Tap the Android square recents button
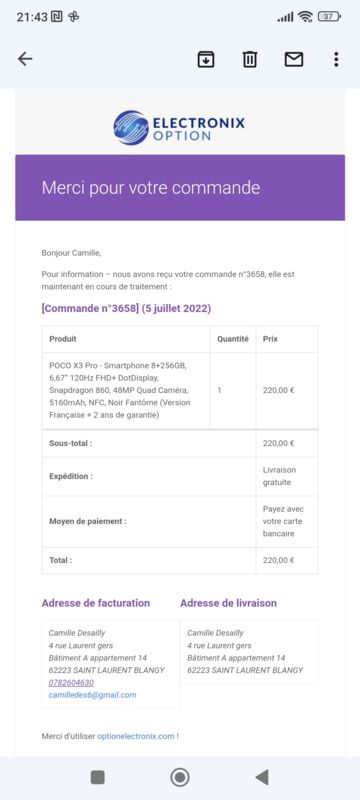Image resolution: width=360 pixels, height=800 pixels. pyautogui.click(x=97, y=777)
